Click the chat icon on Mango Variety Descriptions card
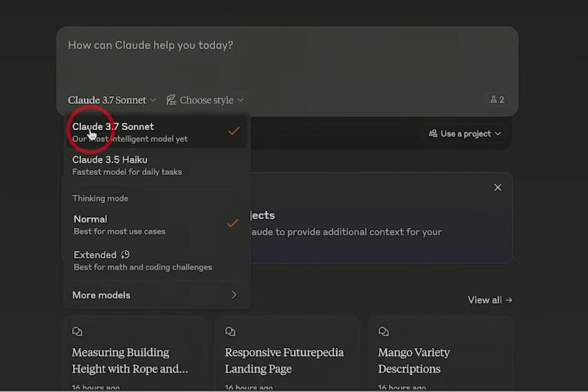Screen dimensions: 588x392 (x=383, y=331)
